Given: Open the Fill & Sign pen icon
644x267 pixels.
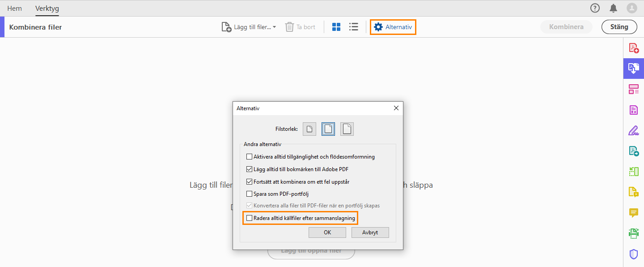Looking at the screenshot, I should (x=634, y=130).
